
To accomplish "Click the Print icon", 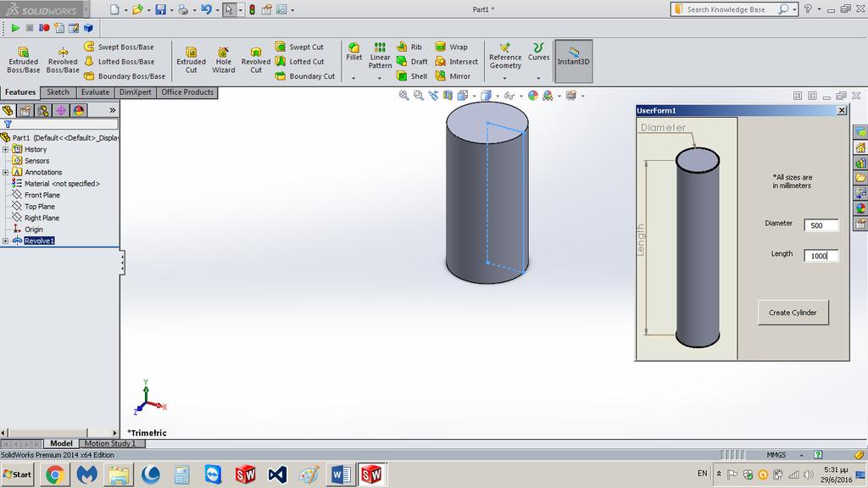I will 183,9.
